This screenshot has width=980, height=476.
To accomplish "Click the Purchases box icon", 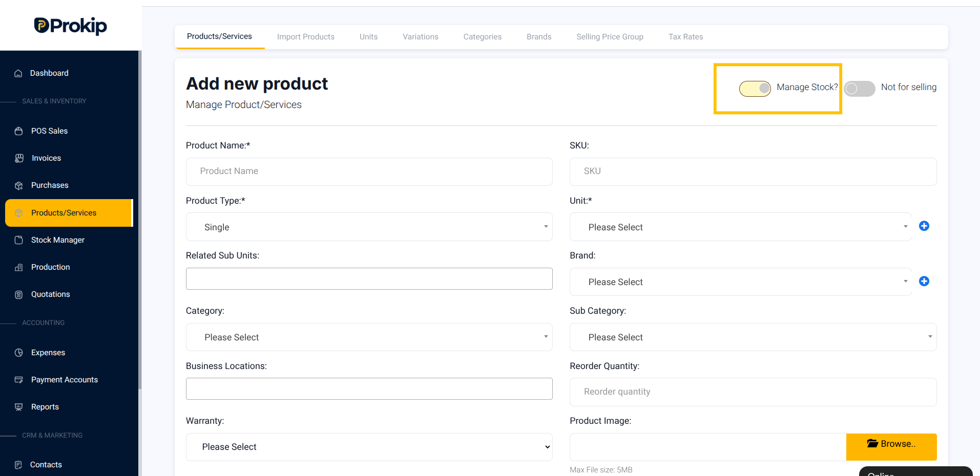I will pyautogui.click(x=19, y=185).
